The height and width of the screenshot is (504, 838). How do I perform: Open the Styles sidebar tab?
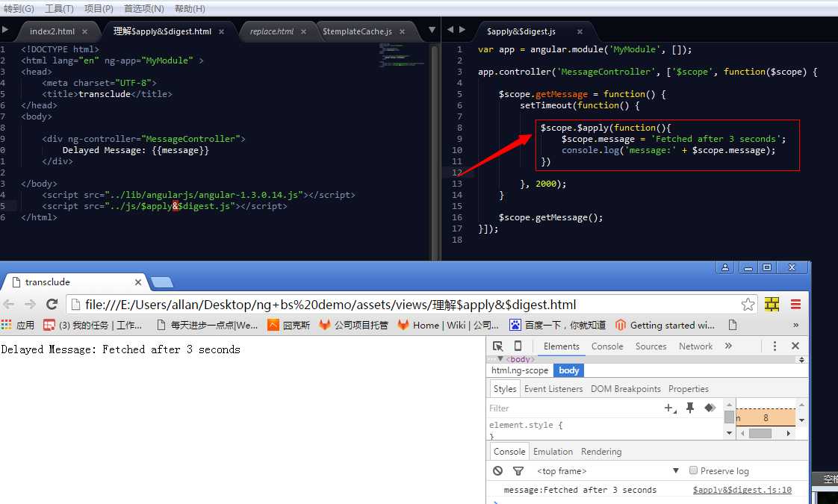505,389
